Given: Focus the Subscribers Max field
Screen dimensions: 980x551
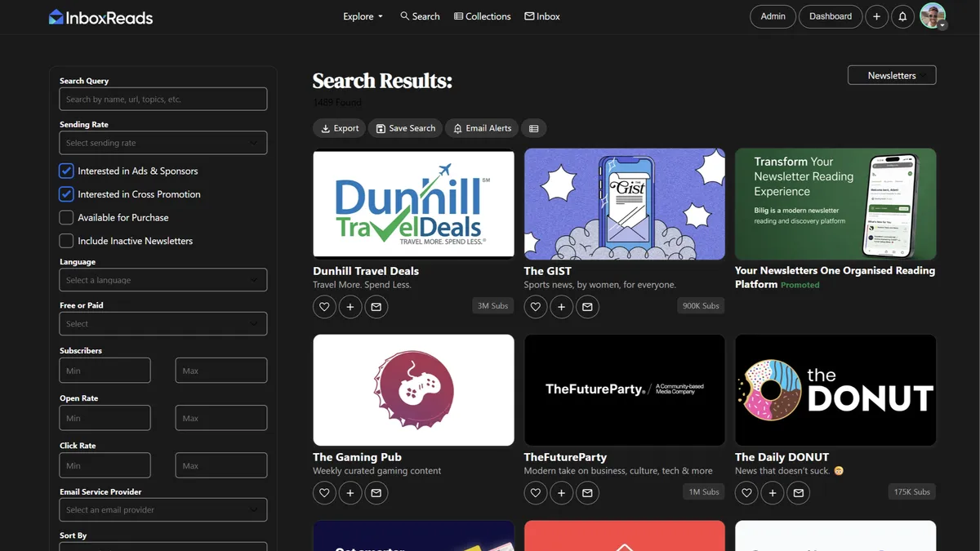Looking at the screenshot, I should (x=221, y=371).
